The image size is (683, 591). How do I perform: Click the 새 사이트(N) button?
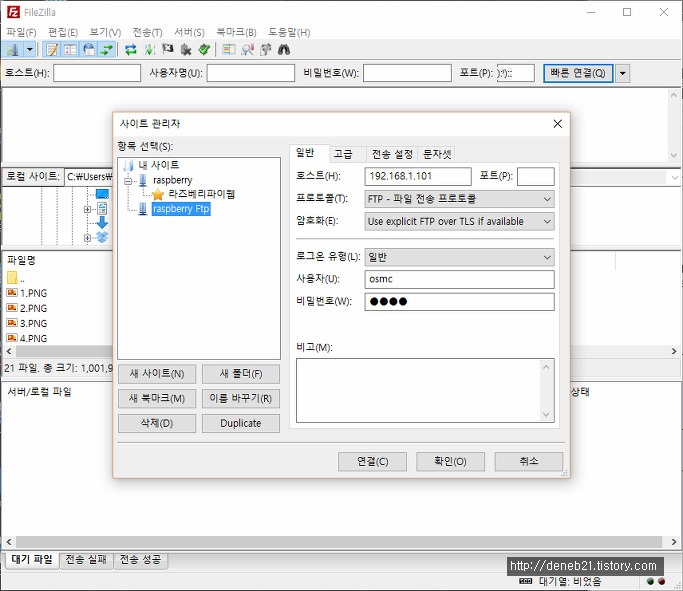click(x=157, y=374)
